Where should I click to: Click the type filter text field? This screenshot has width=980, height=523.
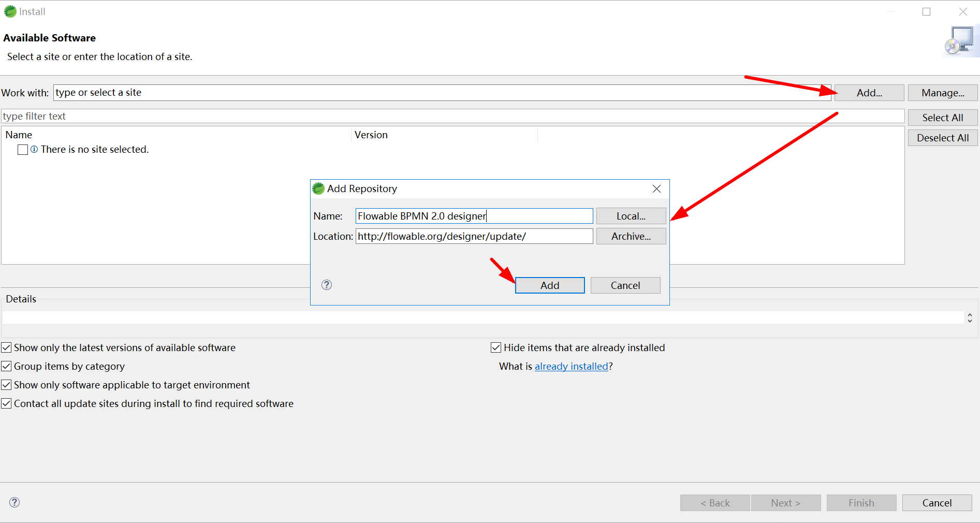pos(453,116)
